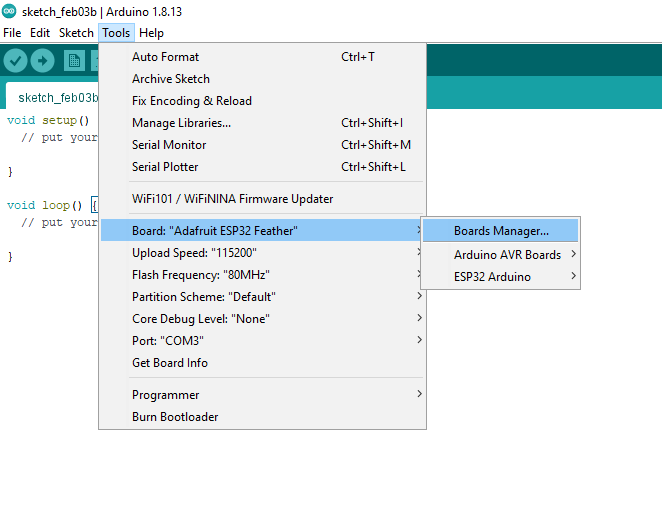Screen dimensions: 662x516
Task: Open Manage Libraries...
Action: 262,123
